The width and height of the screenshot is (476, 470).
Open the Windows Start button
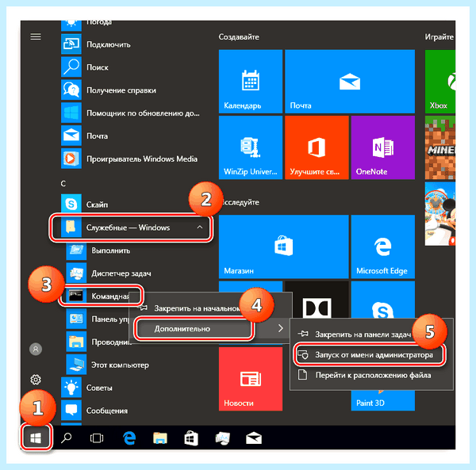point(36,438)
